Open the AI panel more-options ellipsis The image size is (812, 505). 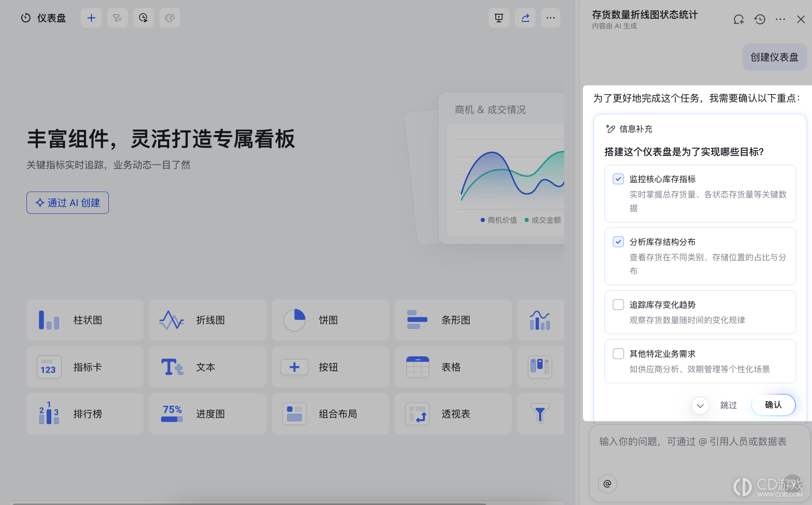pyautogui.click(x=780, y=19)
